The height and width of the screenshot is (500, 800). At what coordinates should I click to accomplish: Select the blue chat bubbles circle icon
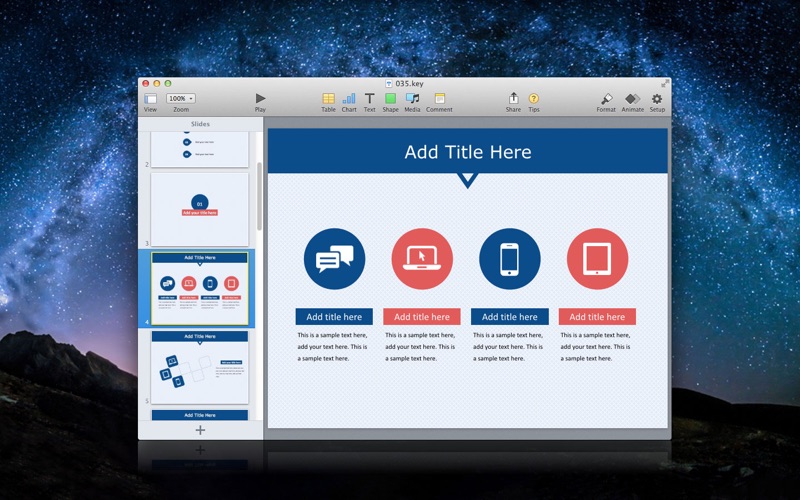(334, 259)
